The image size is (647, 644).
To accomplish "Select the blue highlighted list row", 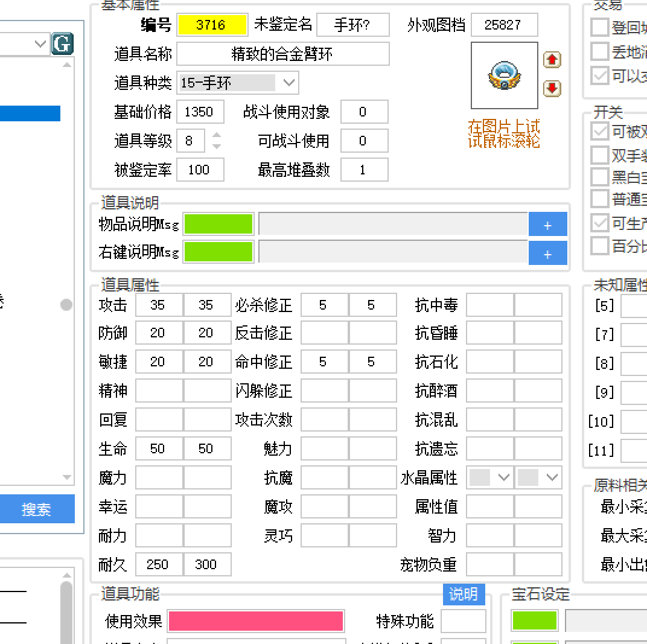I will tap(30, 113).
